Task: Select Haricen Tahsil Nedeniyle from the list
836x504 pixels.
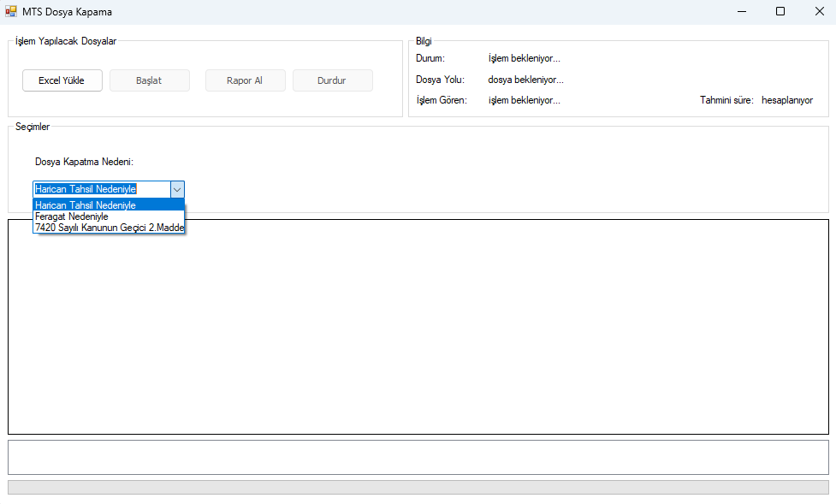Action: (108, 205)
